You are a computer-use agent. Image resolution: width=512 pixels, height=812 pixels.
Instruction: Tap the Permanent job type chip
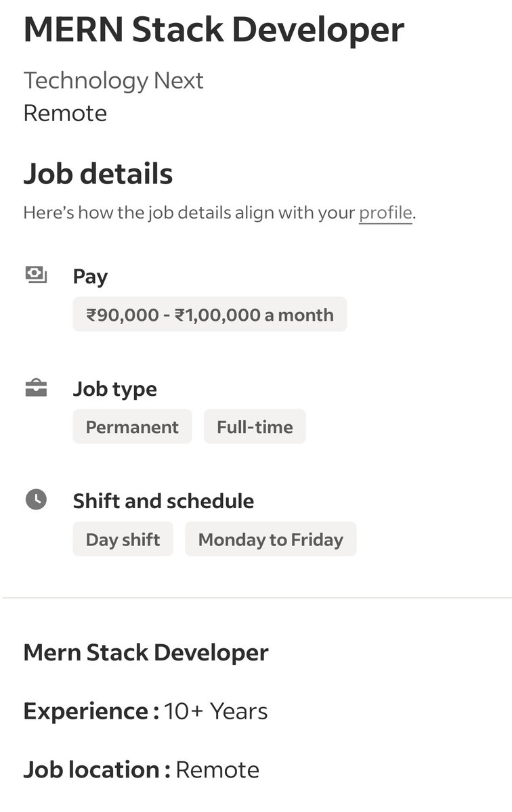[x=132, y=427]
